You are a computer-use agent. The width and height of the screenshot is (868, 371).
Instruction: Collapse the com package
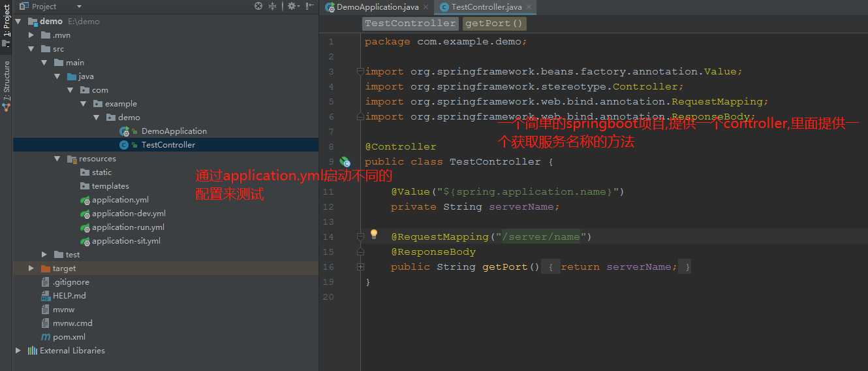pos(70,89)
